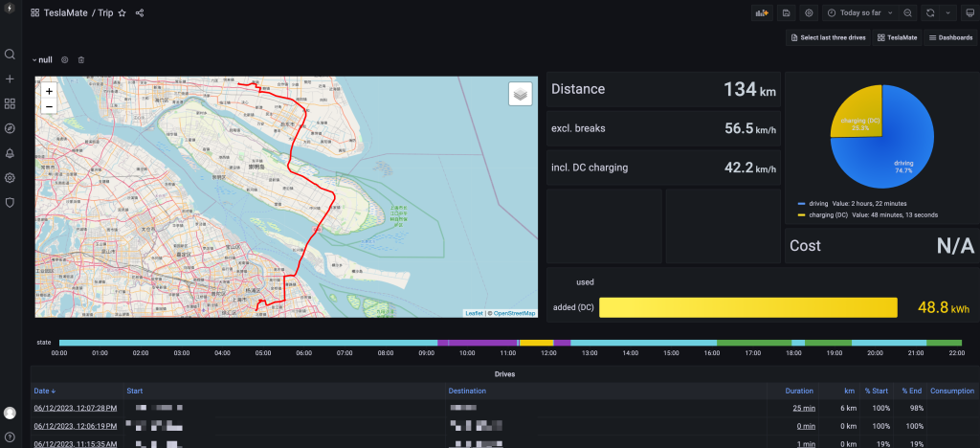Open dashboard settings gear in top toolbar

[809, 13]
